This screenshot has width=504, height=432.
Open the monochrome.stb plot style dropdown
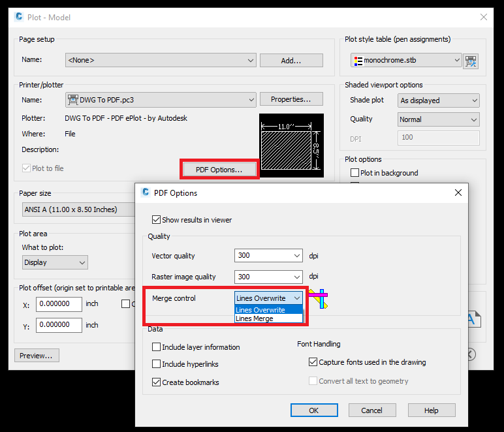(406, 60)
